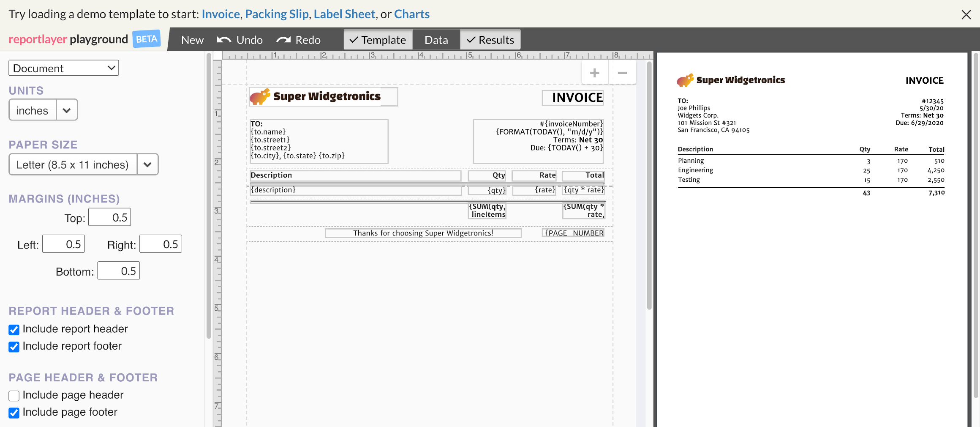This screenshot has height=427, width=980.
Task: Select the INVOICE title box in template
Action: (x=573, y=98)
